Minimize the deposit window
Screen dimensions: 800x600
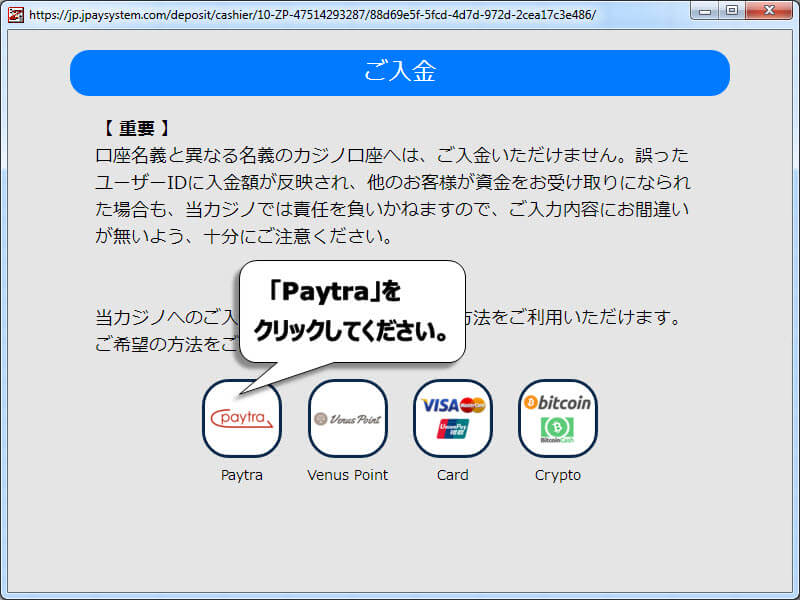coord(705,11)
